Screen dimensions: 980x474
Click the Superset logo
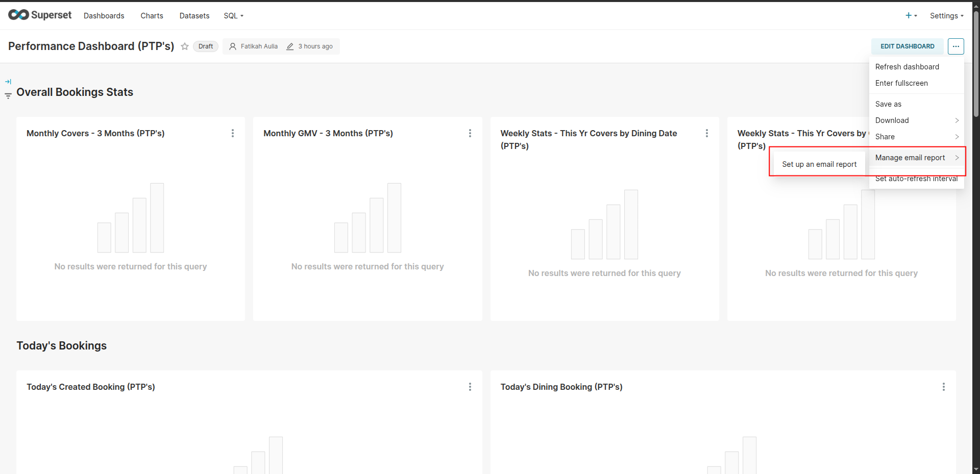click(x=40, y=15)
